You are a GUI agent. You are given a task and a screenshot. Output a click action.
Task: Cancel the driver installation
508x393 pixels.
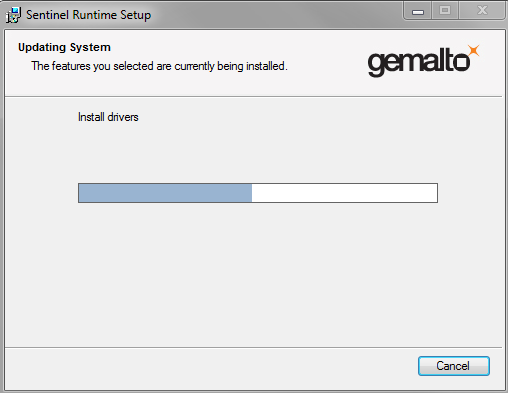(x=454, y=366)
